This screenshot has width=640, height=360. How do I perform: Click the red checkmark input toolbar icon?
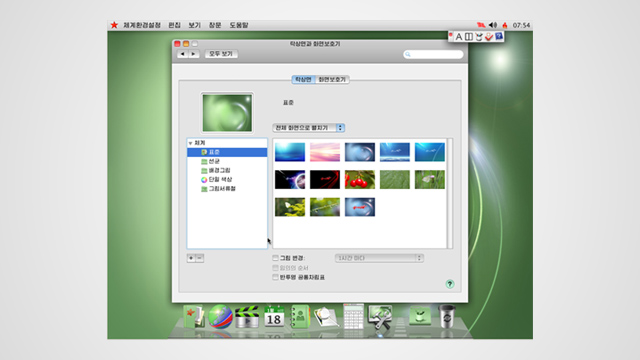pyautogui.click(x=489, y=37)
